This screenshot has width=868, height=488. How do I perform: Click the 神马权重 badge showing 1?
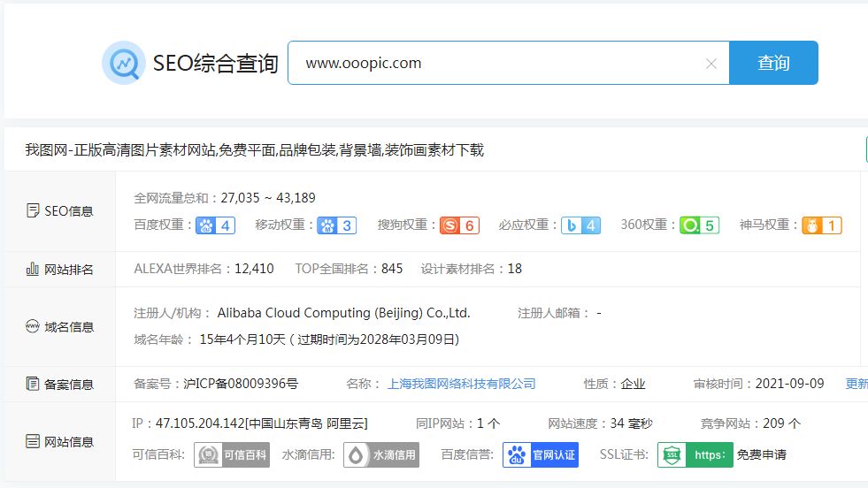(x=822, y=225)
